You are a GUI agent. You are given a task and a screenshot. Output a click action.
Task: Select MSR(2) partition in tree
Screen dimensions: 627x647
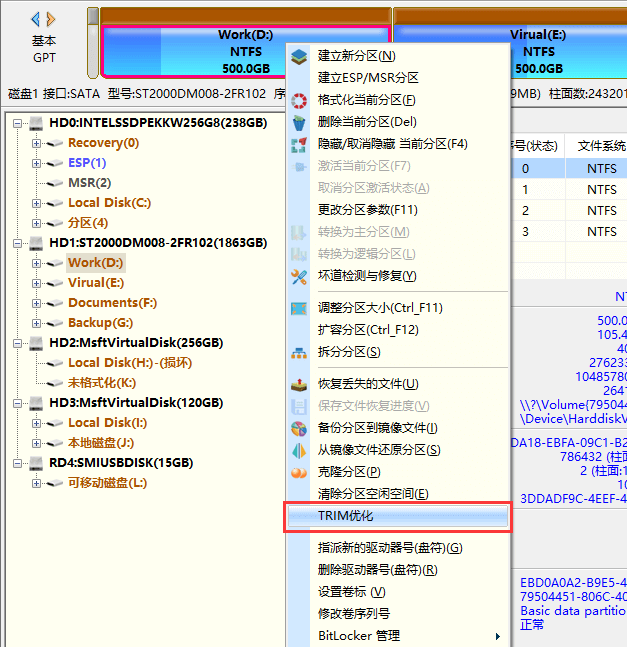[90, 183]
